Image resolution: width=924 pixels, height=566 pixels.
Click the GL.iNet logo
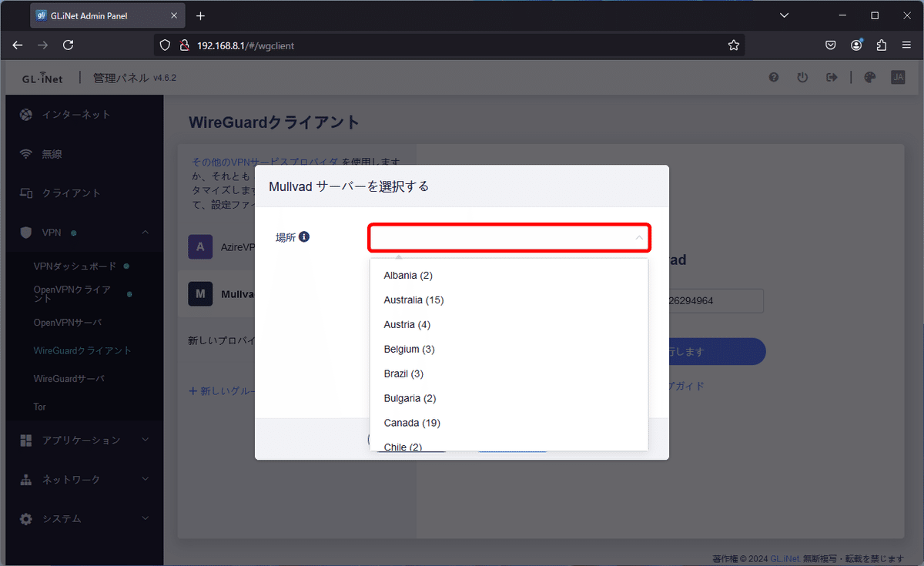coord(42,78)
